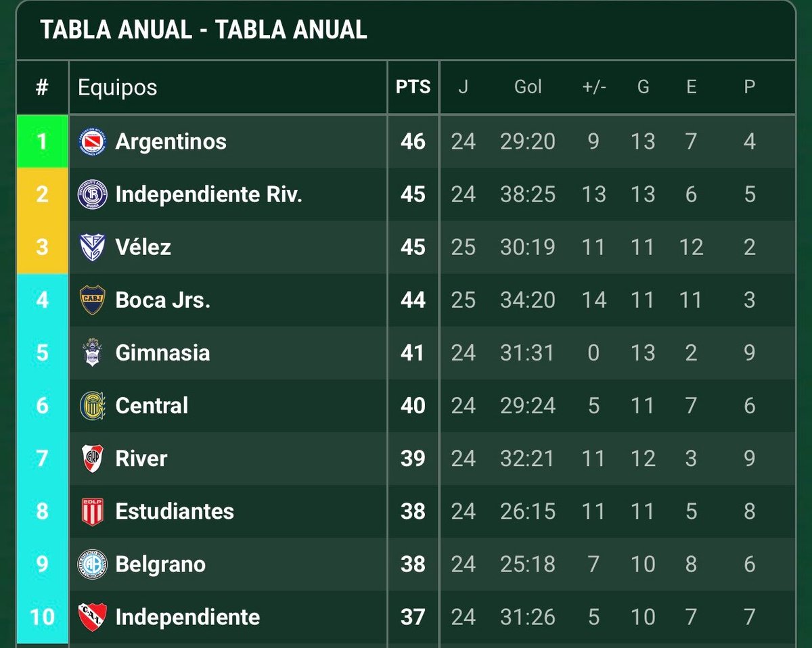
Task: Click the Independiente Rivadavia crest icon
Action: tap(93, 194)
